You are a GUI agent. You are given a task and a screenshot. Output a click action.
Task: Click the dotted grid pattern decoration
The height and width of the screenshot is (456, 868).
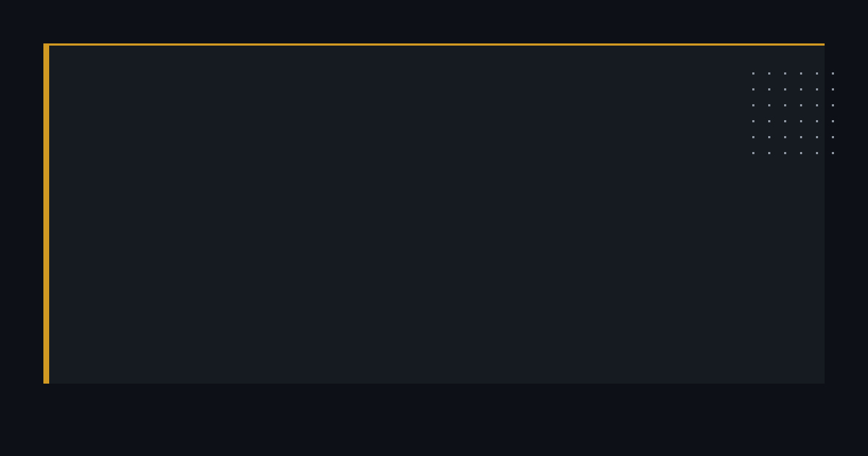tap(793, 113)
